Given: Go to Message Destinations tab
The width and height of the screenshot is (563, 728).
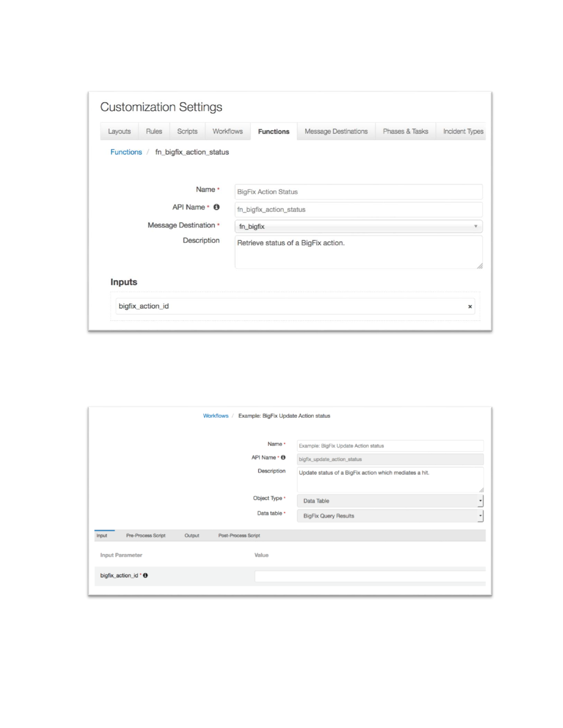Looking at the screenshot, I should pos(336,131).
